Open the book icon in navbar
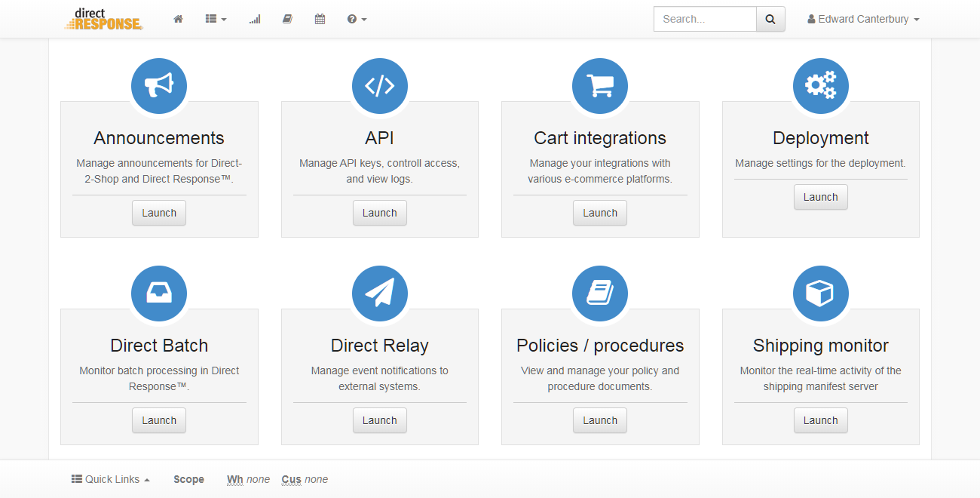The width and height of the screenshot is (980, 498). coord(287,19)
